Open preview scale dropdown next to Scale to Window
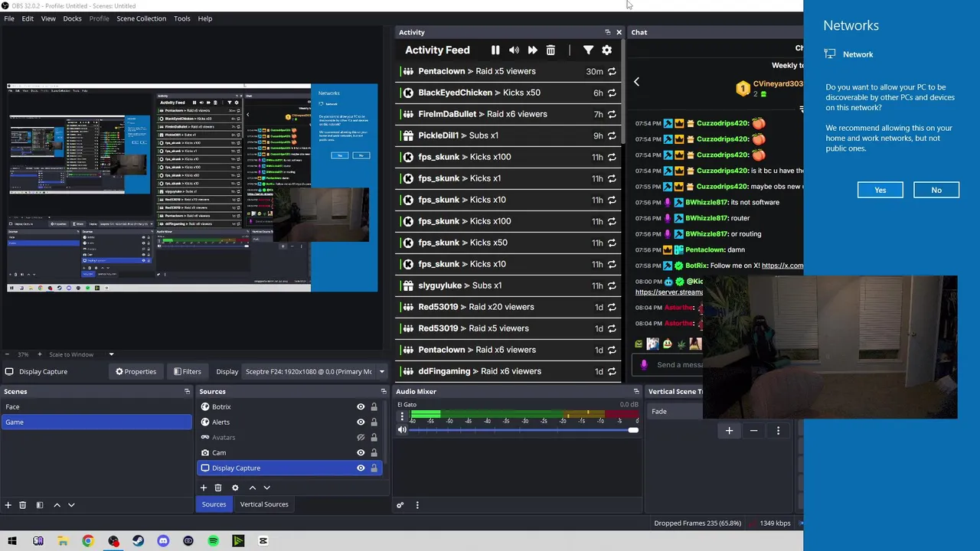This screenshot has height=551, width=980. (111, 354)
